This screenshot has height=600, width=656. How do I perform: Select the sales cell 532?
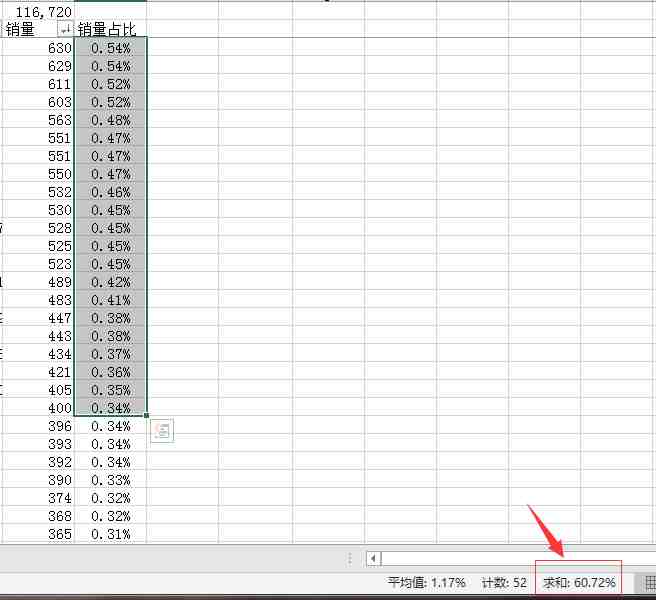pyautogui.click(x=38, y=192)
